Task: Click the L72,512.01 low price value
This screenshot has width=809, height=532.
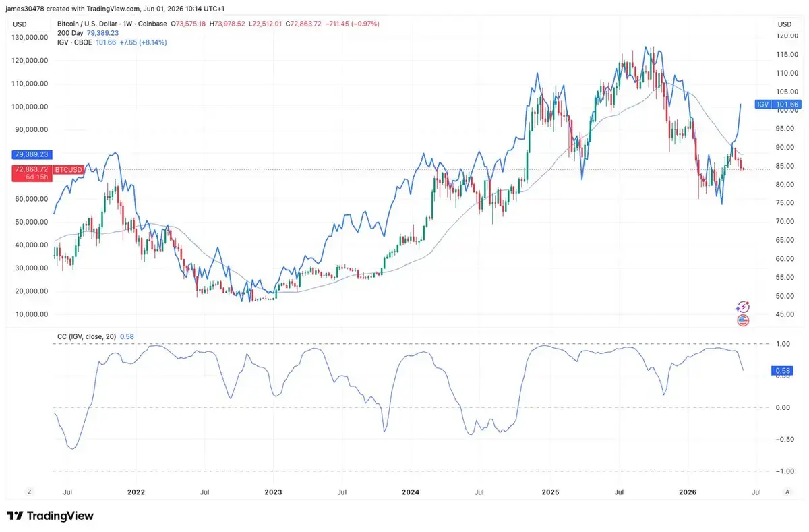Action: (266, 24)
